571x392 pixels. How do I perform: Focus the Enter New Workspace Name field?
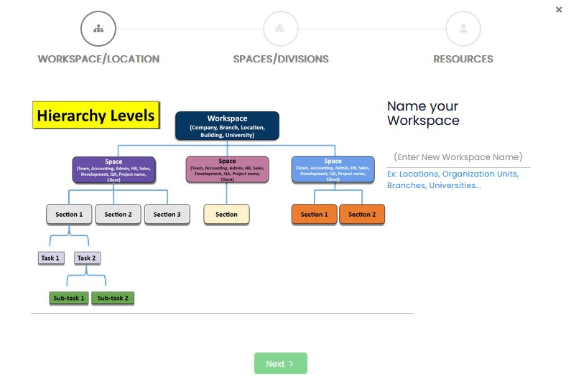(458, 157)
